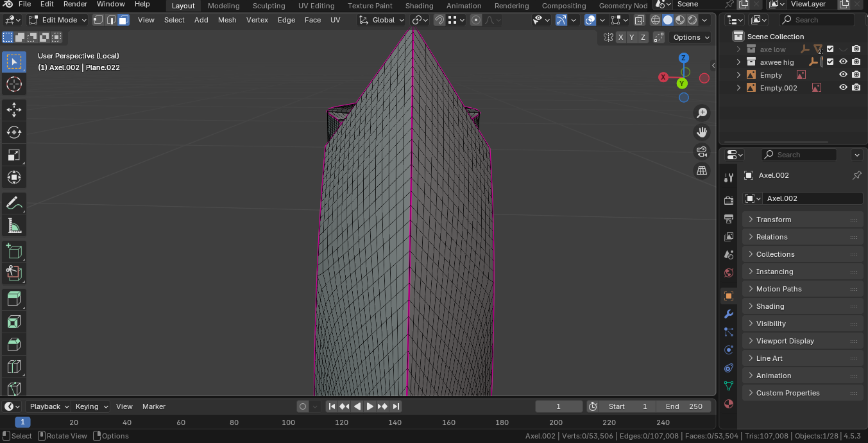Select the Move tool in the toolbar
The image size is (868, 443).
coord(13,110)
